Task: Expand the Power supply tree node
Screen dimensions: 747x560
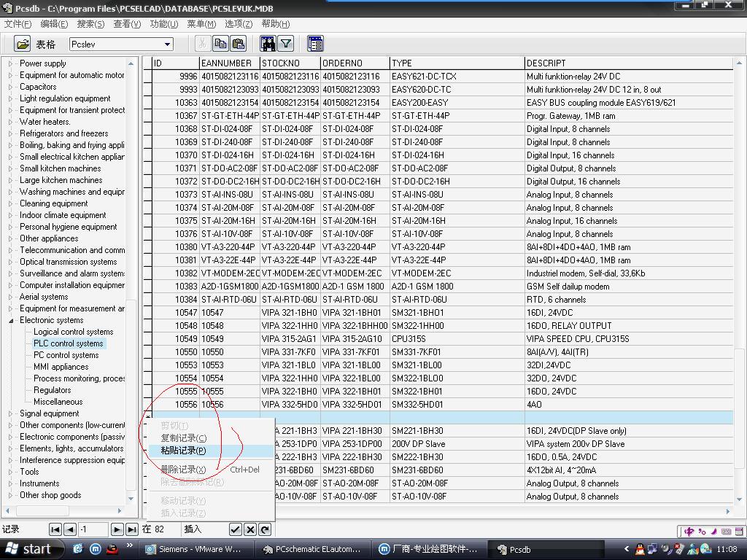Action: (10, 63)
